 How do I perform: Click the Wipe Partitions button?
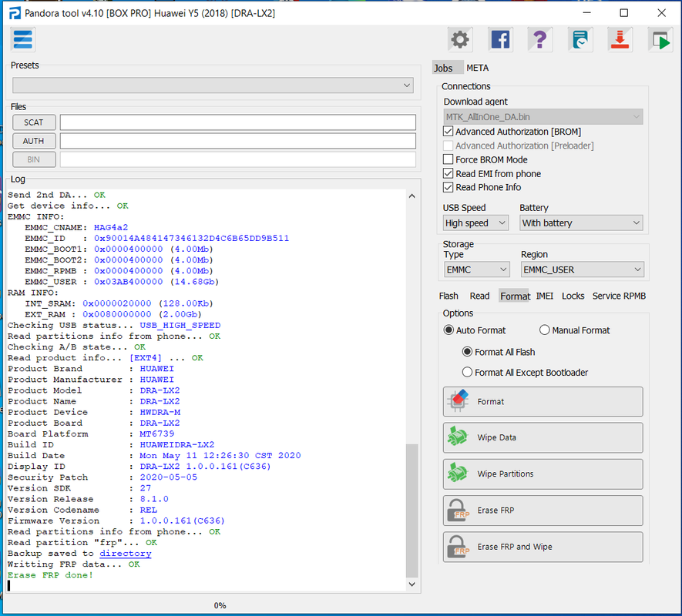coord(543,474)
